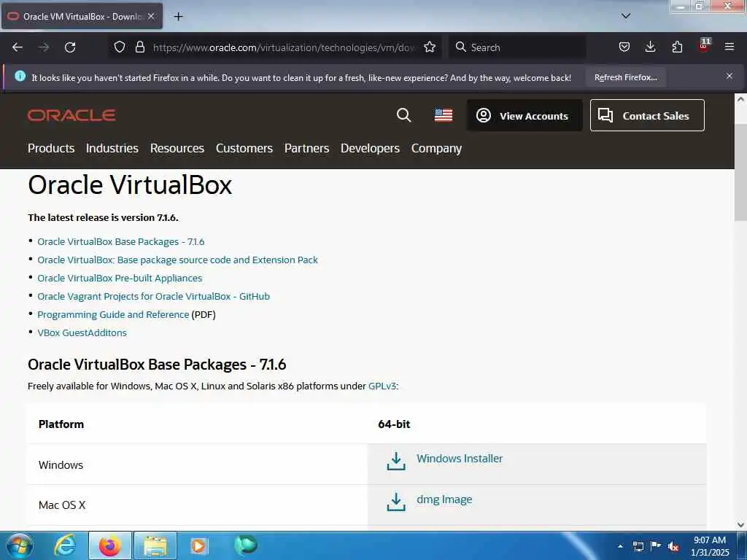Open Base package source code and Extension Pack link
747x560 pixels.
178,260
